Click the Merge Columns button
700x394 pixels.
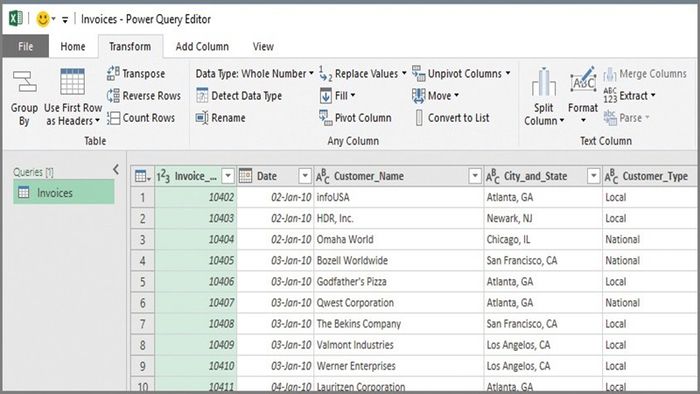point(645,74)
